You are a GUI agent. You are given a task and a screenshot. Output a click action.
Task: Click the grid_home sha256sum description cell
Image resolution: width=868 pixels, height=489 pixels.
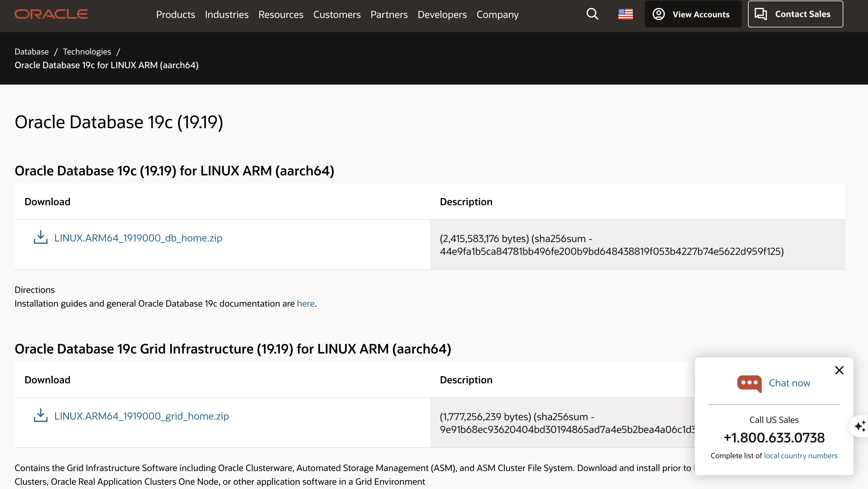(563, 423)
